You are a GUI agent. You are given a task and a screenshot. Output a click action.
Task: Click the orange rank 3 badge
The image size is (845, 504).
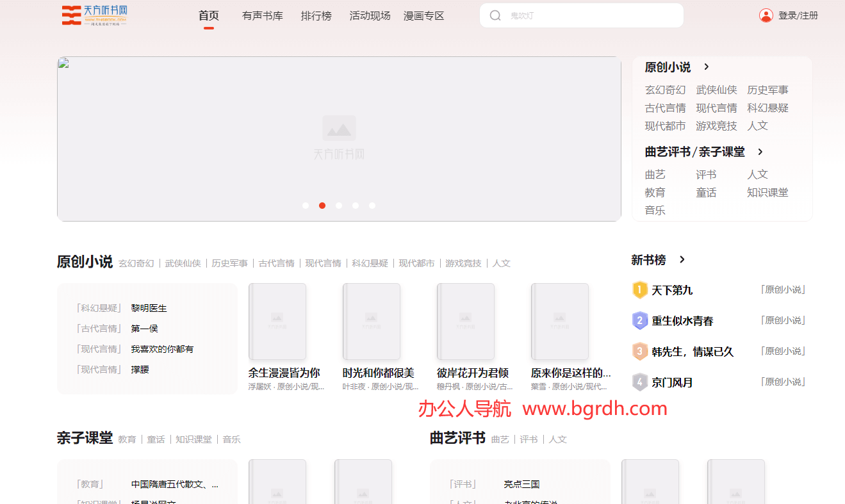[640, 352]
